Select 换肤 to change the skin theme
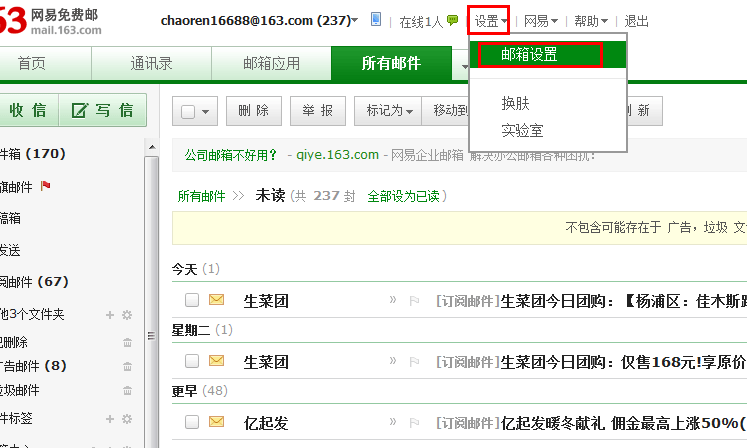Viewport: 747px width, 448px height. 515,103
